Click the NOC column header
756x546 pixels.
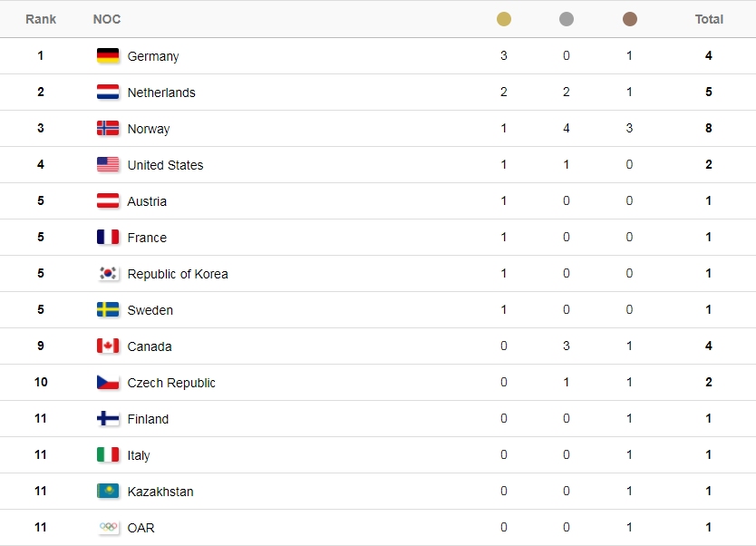pyautogui.click(x=107, y=19)
